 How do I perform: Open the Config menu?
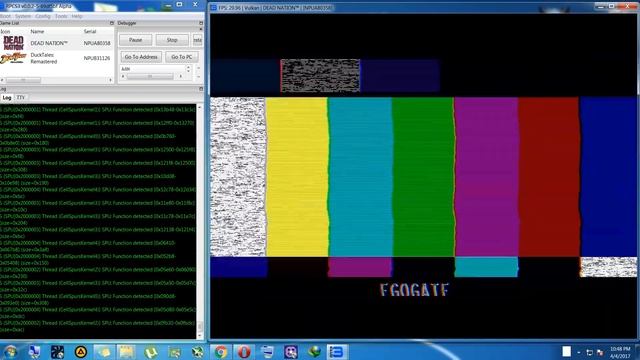pyautogui.click(x=42, y=16)
